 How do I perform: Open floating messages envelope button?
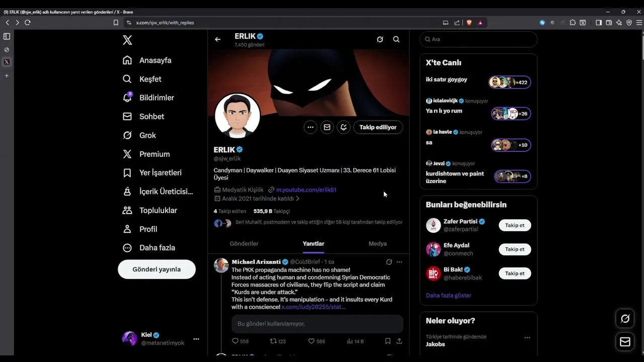625,342
